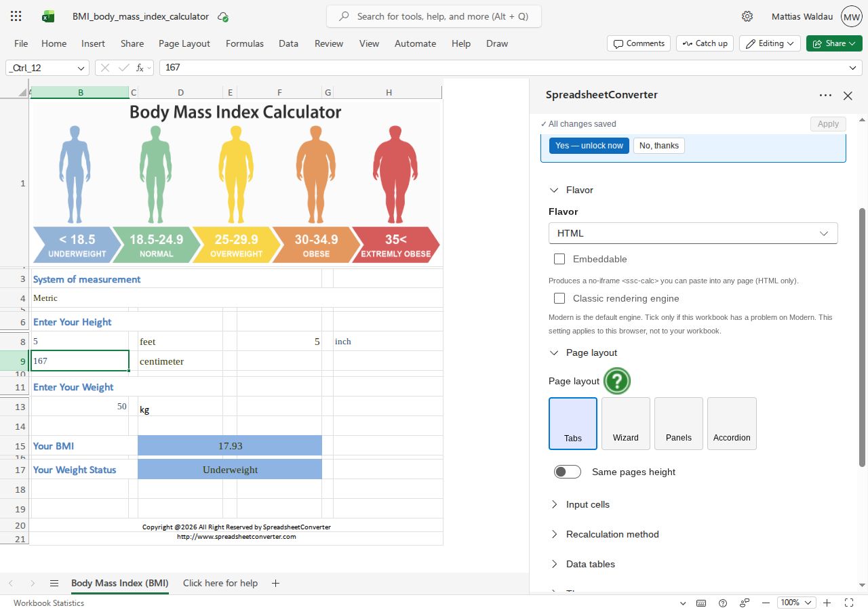Tick the Embeddable checkbox
The width and height of the screenshot is (868, 610).
(559, 259)
